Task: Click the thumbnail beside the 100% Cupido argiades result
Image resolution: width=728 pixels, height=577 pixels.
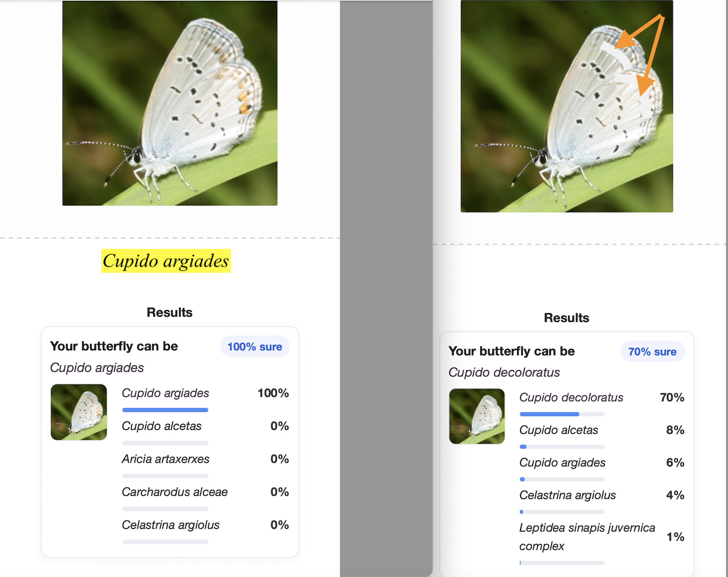Action: click(x=79, y=412)
